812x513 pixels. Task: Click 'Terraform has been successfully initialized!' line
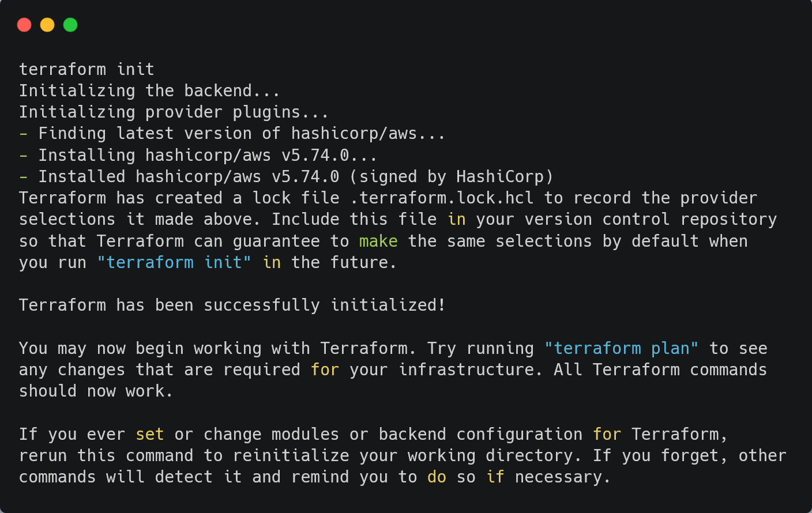232,305
